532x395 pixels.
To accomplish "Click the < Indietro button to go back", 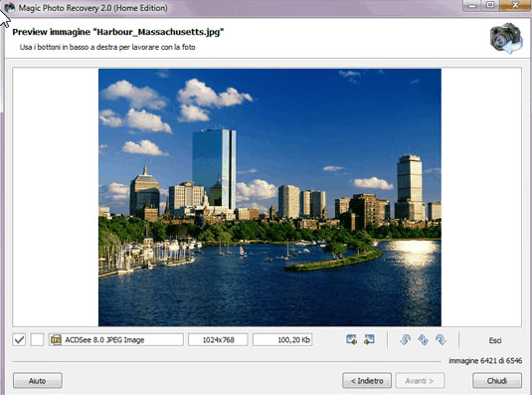I will (x=367, y=381).
